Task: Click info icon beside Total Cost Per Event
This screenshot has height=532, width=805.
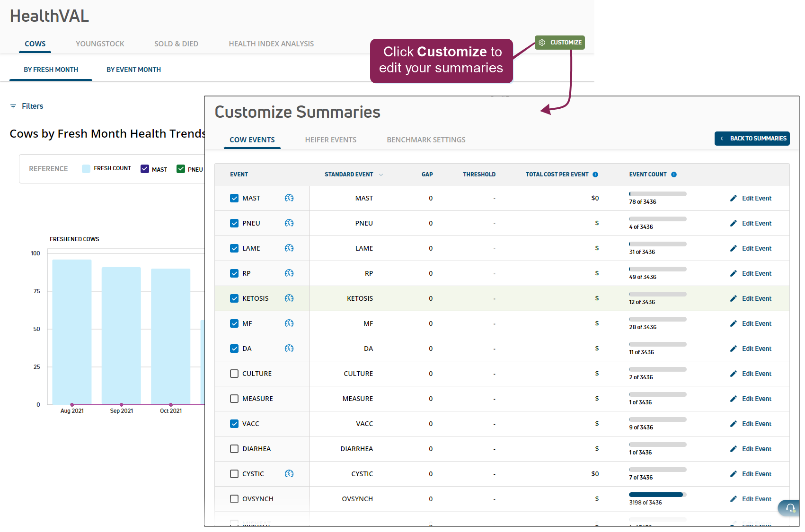Action: pyautogui.click(x=595, y=174)
